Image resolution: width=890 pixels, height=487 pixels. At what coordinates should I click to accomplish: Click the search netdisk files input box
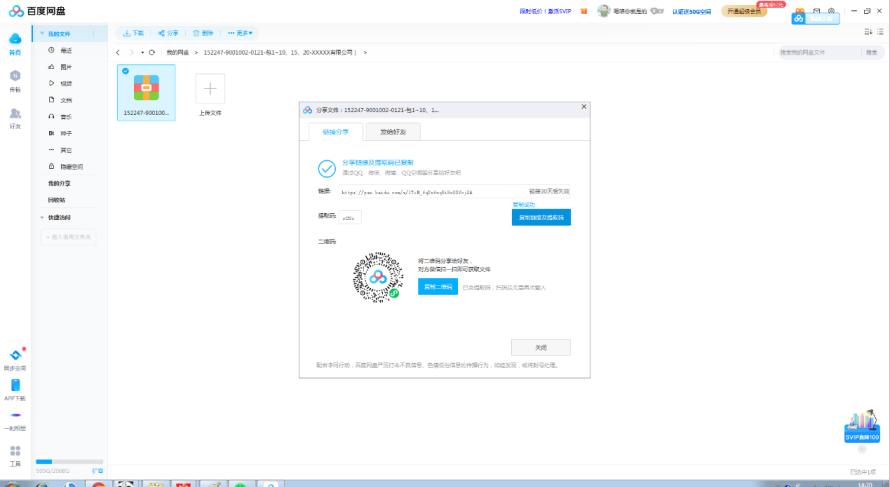point(818,52)
